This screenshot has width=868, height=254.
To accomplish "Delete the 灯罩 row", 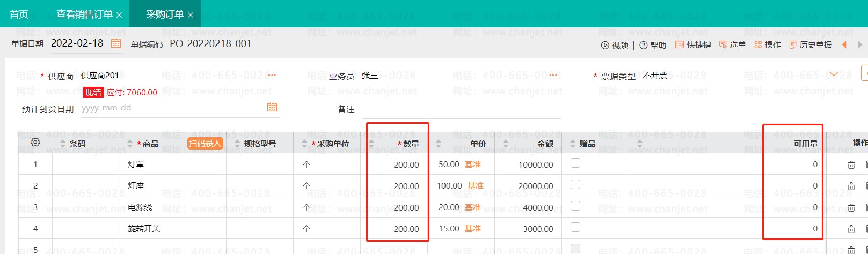I will click(x=851, y=165).
